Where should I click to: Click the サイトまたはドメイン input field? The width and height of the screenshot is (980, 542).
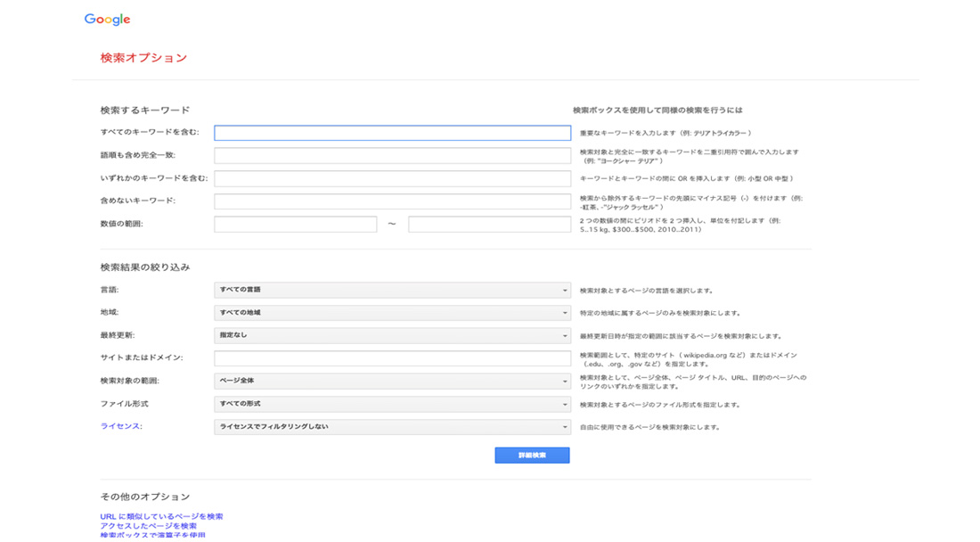392,358
